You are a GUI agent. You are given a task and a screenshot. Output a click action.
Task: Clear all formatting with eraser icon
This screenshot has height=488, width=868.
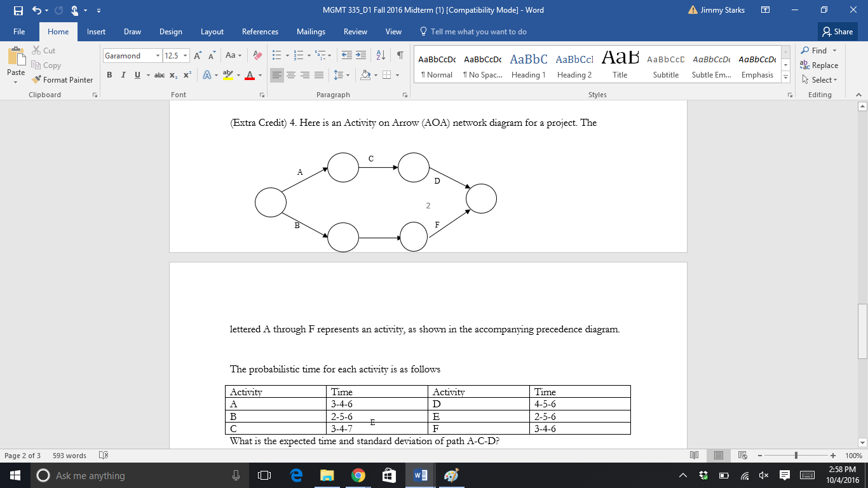pyautogui.click(x=257, y=56)
